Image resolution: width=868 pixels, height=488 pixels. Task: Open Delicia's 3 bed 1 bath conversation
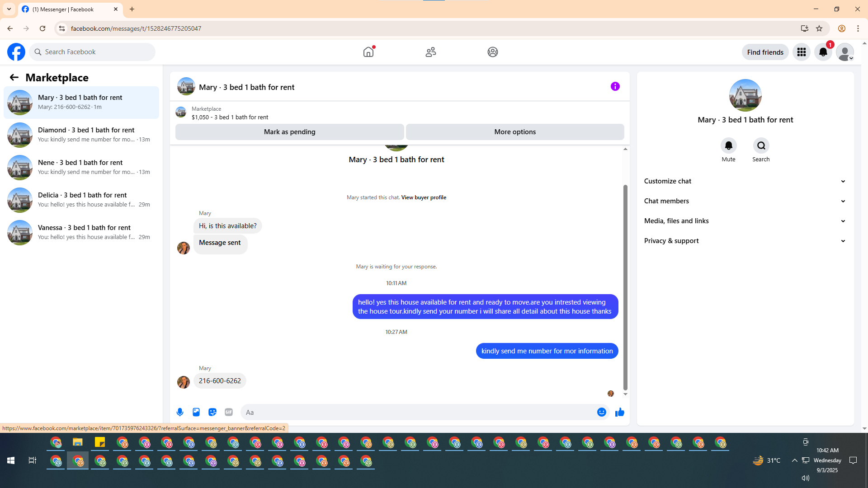tap(81, 200)
